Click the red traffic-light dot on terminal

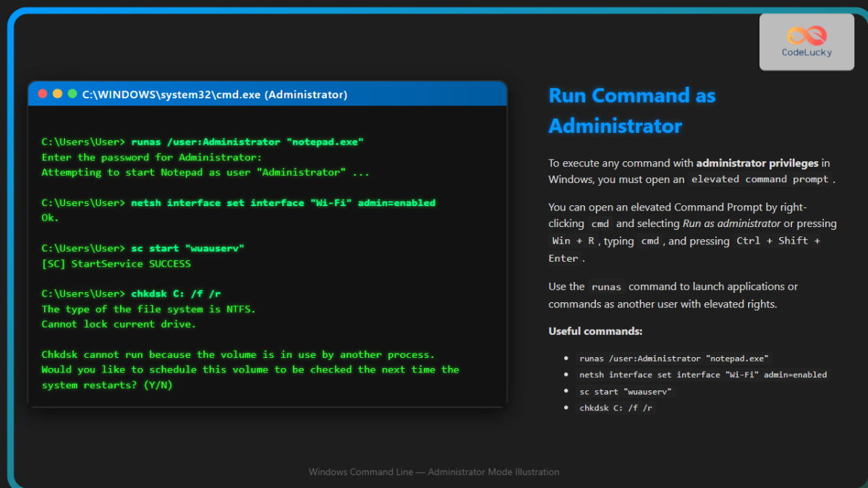[43, 93]
